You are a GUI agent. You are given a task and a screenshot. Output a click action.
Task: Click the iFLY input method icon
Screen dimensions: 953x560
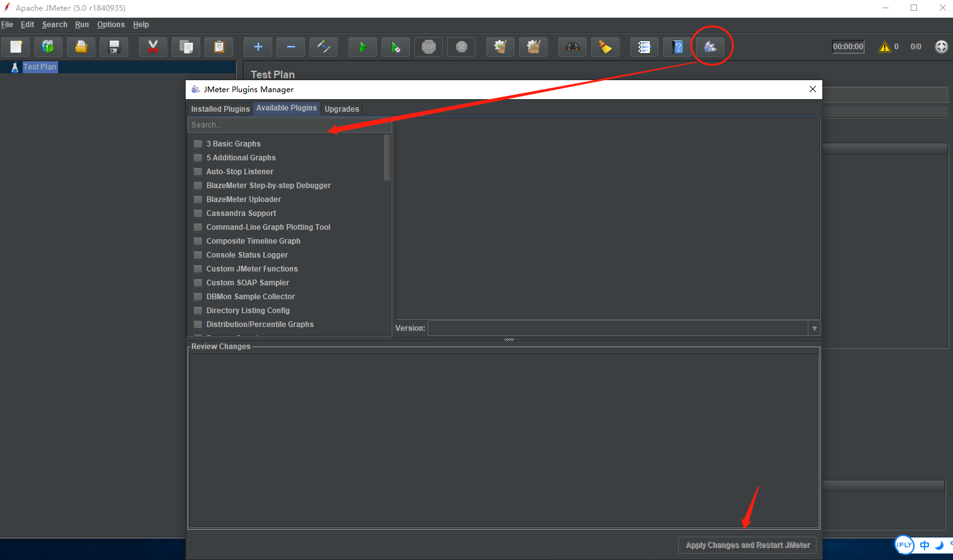pyautogui.click(x=904, y=545)
